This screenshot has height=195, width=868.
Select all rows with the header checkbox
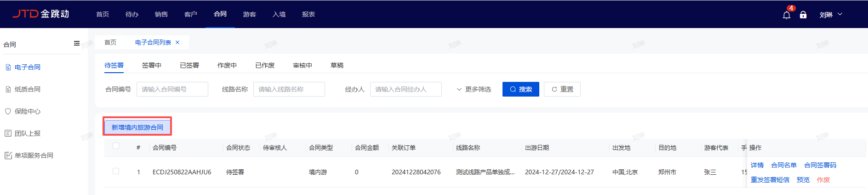(116, 146)
